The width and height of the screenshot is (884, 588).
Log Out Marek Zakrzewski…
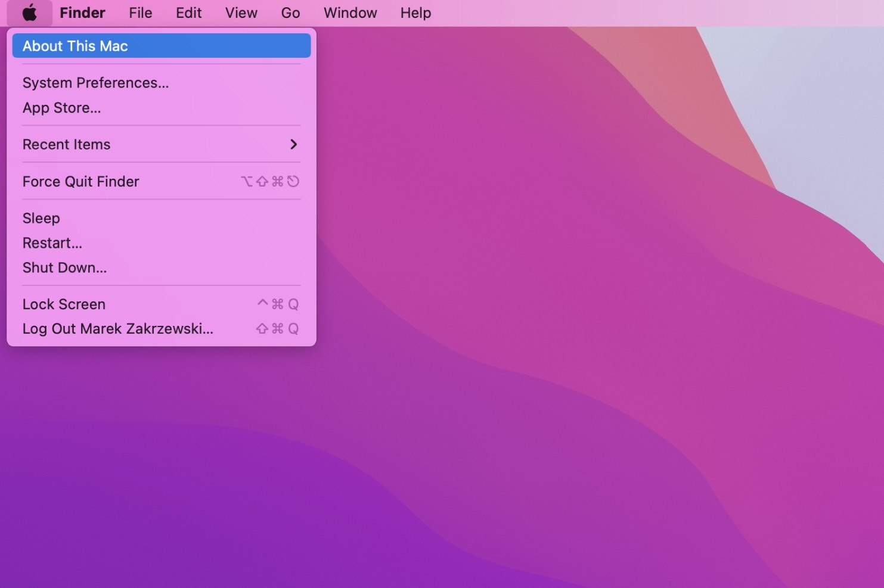[162, 329]
